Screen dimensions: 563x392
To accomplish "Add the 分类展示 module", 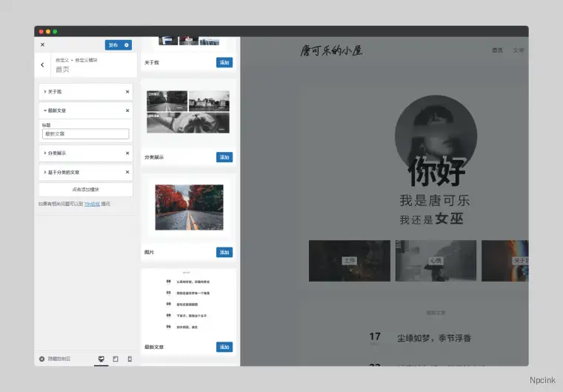I will [224, 157].
